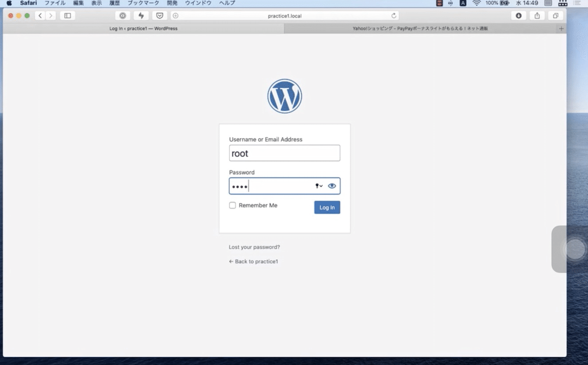
Task: Click the 1Password extension icon
Action: [123, 16]
